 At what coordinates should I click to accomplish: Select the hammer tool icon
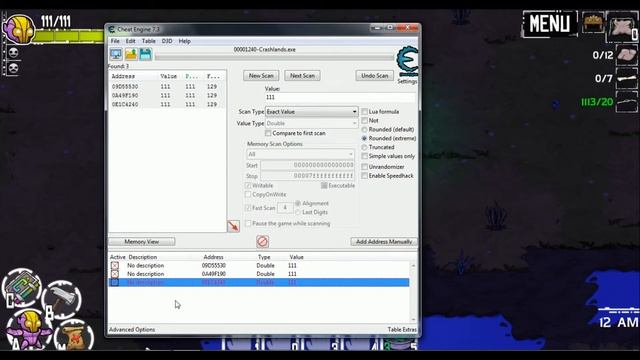tap(62, 299)
